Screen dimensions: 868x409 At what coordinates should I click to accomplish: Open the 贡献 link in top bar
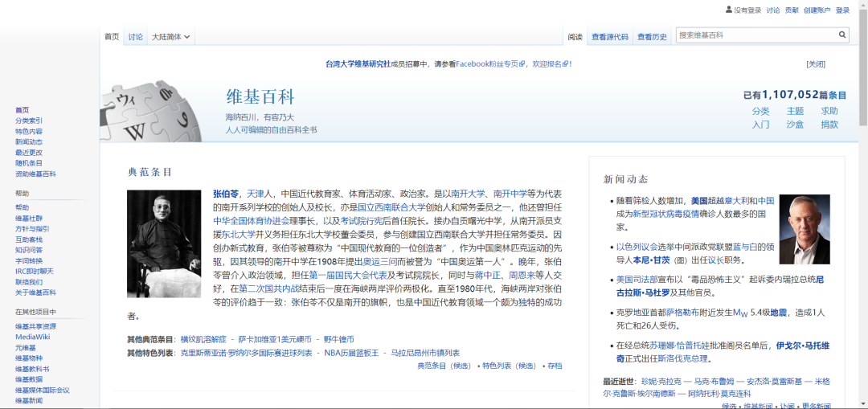792,10
